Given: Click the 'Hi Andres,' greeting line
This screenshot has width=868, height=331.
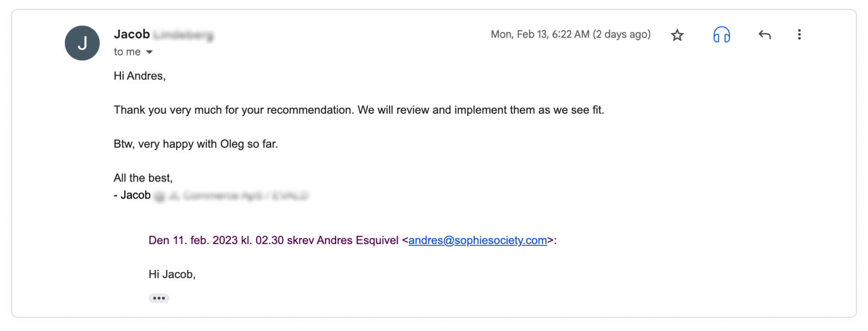Looking at the screenshot, I should [x=140, y=76].
